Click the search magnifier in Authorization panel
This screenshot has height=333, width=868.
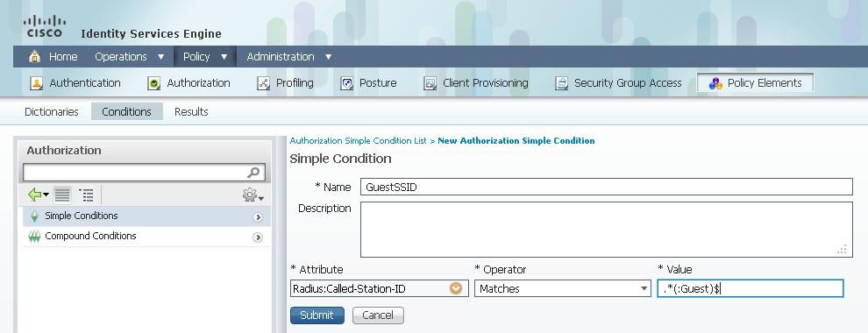253,173
